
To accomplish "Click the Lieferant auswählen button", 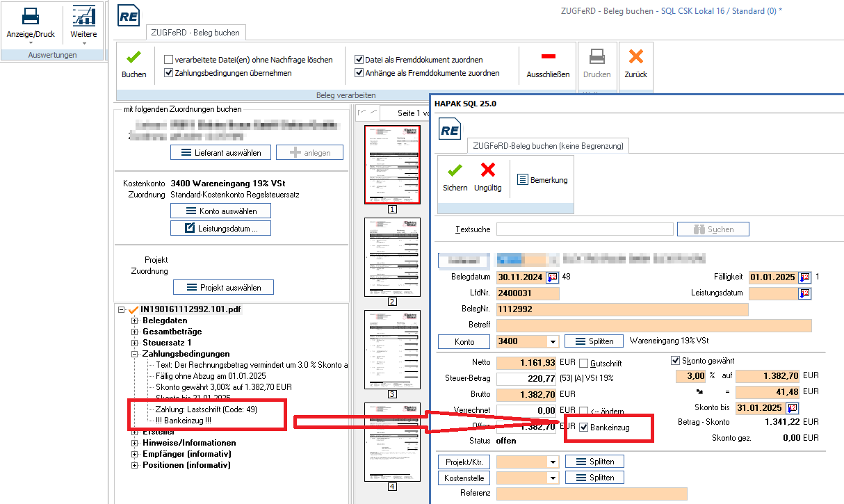I will pyautogui.click(x=220, y=152).
